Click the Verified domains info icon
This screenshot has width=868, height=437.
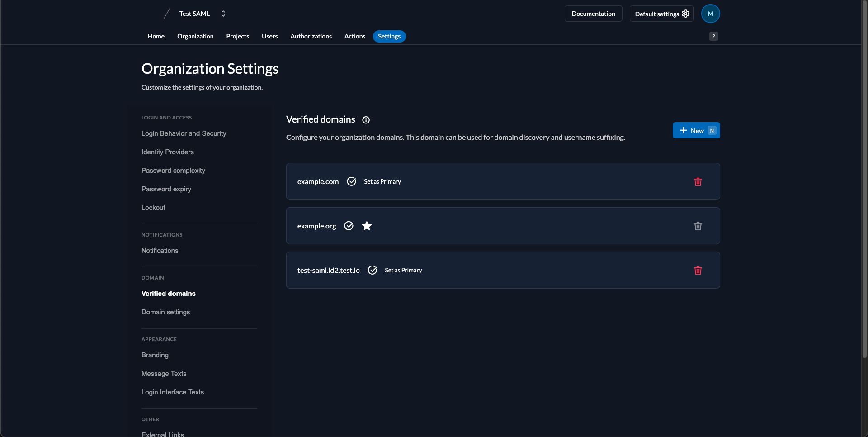366,120
